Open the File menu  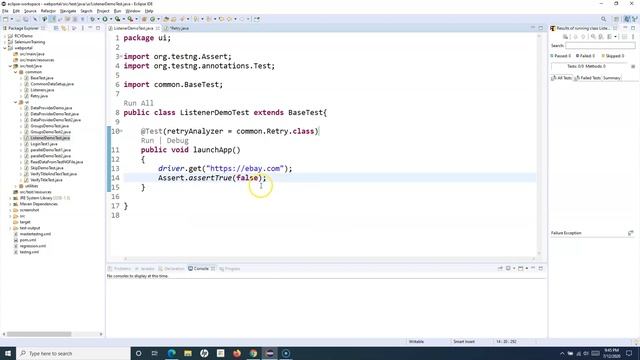click(x=5, y=11)
